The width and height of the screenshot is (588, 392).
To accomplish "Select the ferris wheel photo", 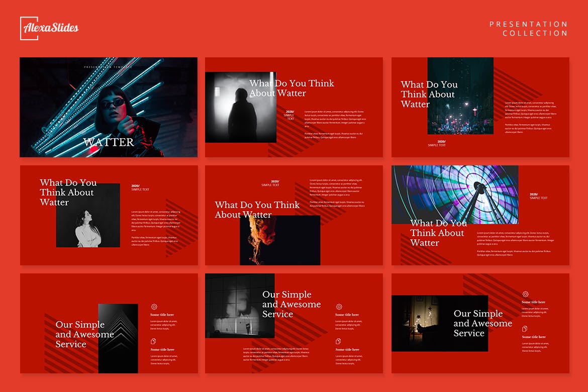I will pos(455,193).
